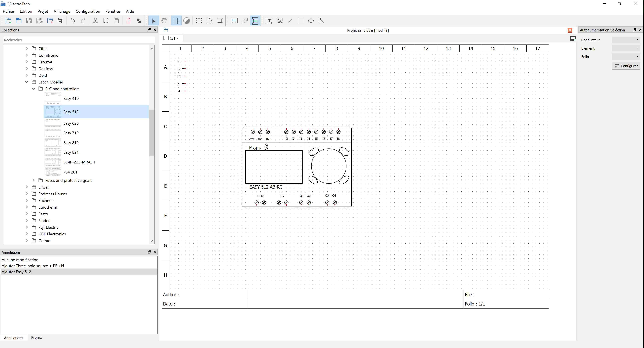Click the Rechercher search field
This screenshot has height=348, width=644.
[x=79, y=40]
